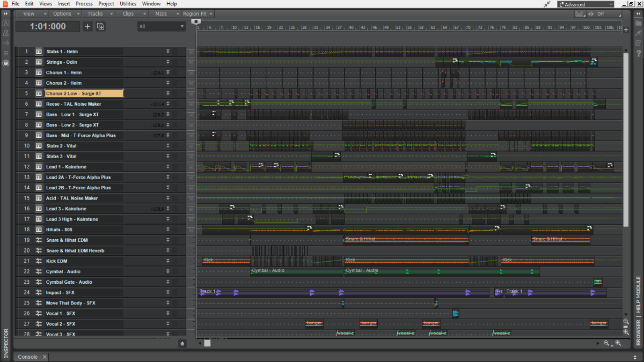644x362 pixels.
Task: Click the horizontal scrollbar thumb
Action: (207, 343)
